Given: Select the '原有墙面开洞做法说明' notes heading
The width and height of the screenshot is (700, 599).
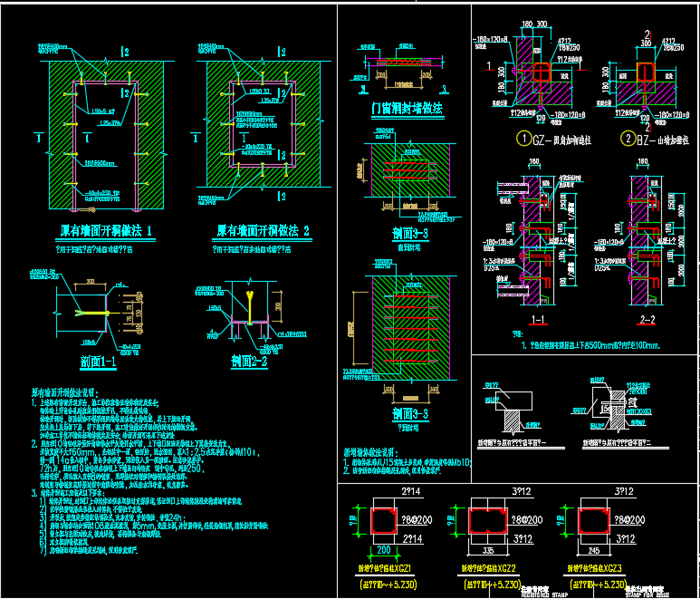Looking at the screenshot, I should (x=64, y=393).
